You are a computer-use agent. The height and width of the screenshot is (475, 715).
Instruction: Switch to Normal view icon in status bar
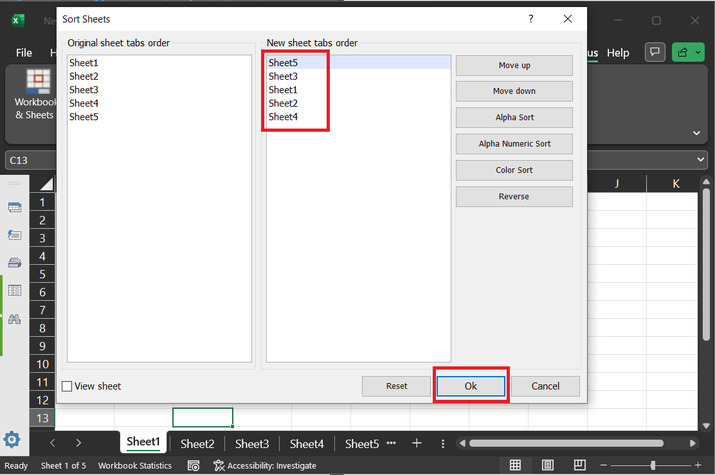click(515, 465)
